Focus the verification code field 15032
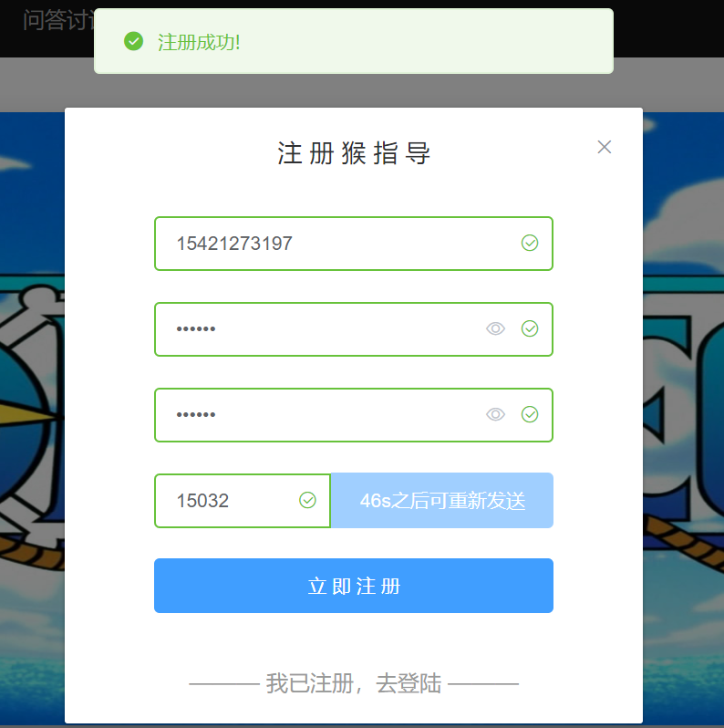The width and height of the screenshot is (724, 728). (243, 501)
